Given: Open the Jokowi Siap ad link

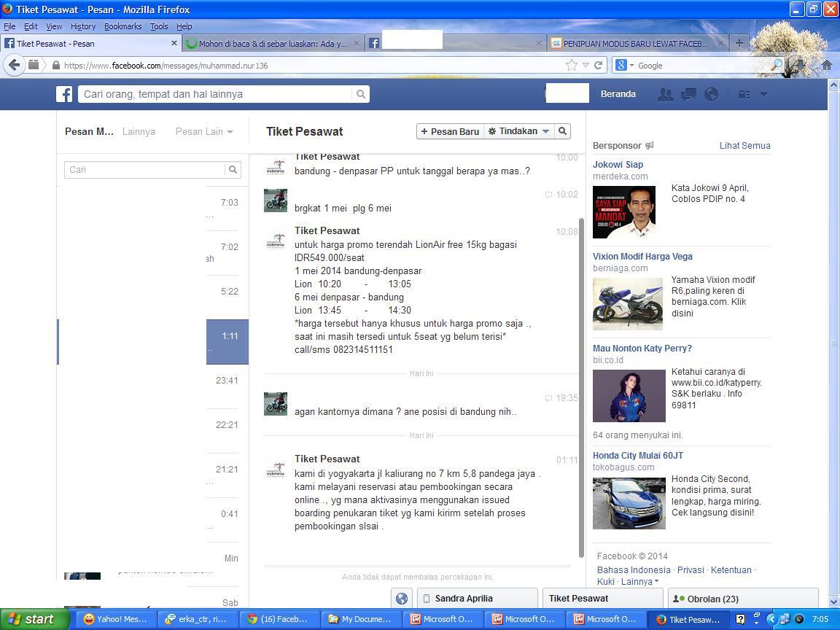Looking at the screenshot, I should (x=618, y=165).
